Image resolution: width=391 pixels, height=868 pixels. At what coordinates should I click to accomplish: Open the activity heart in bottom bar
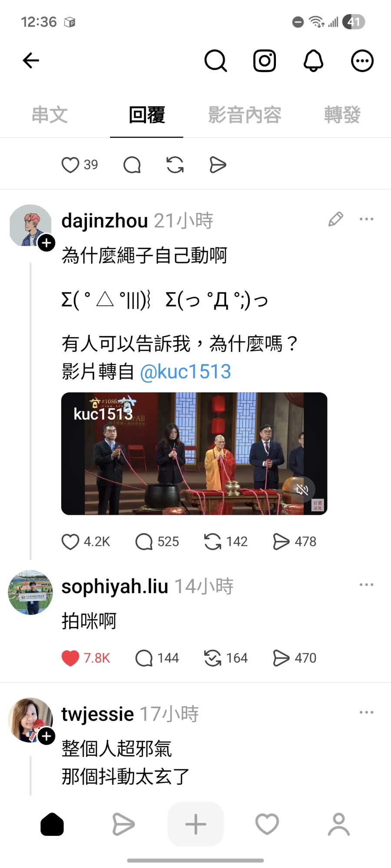(x=267, y=824)
